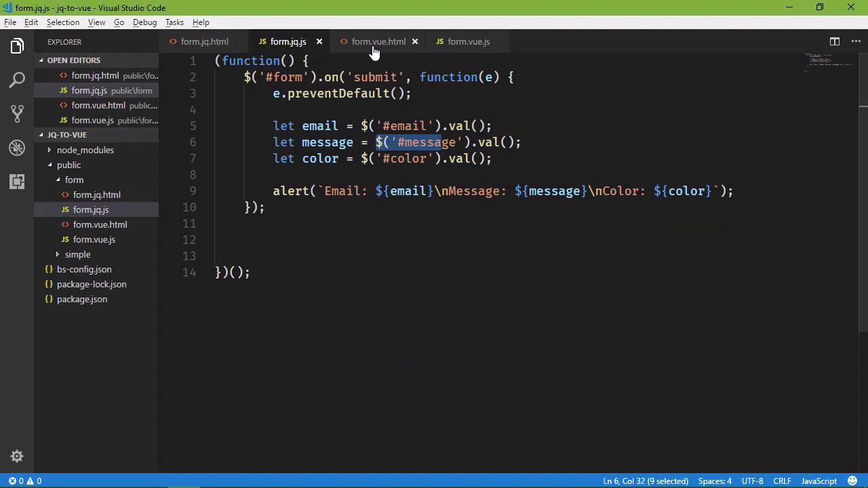Open form.vue.js in the form folder

pos(96,239)
